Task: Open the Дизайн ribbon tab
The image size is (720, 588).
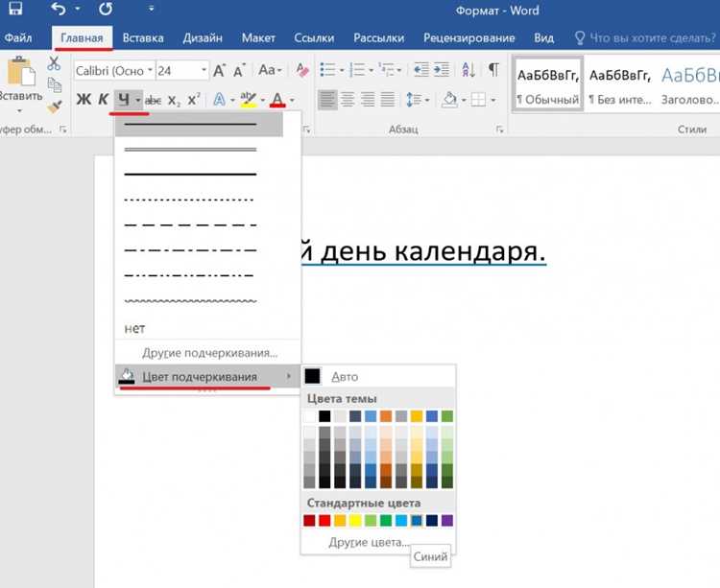Action: click(x=203, y=37)
